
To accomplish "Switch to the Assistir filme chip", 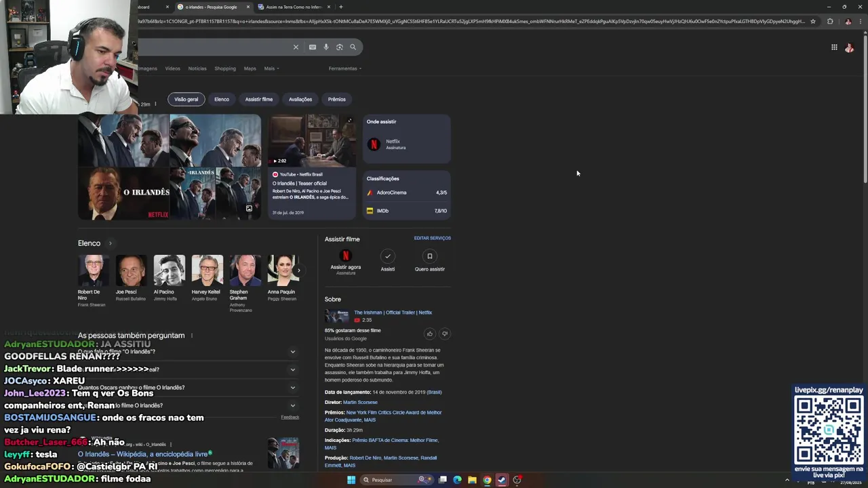I will [258, 99].
